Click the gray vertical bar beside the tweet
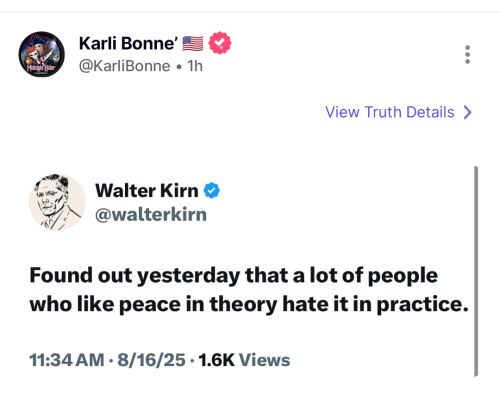This screenshot has width=500, height=397. [476, 271]
